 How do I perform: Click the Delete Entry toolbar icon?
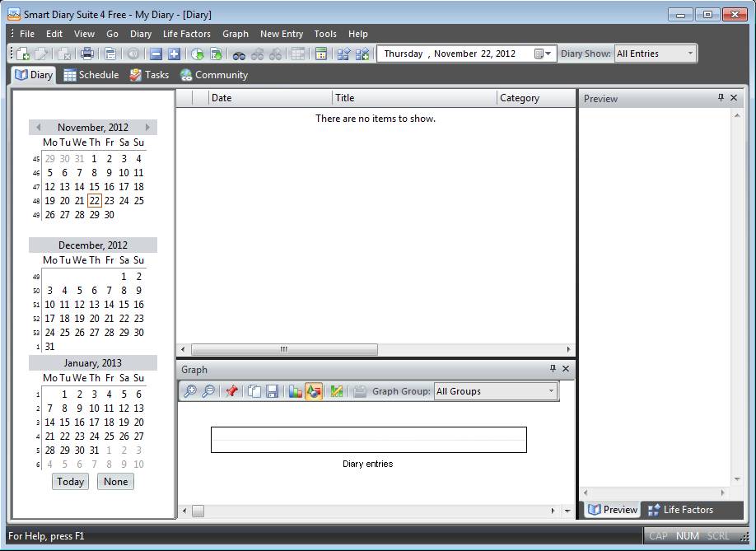click(x=64, y=54)
